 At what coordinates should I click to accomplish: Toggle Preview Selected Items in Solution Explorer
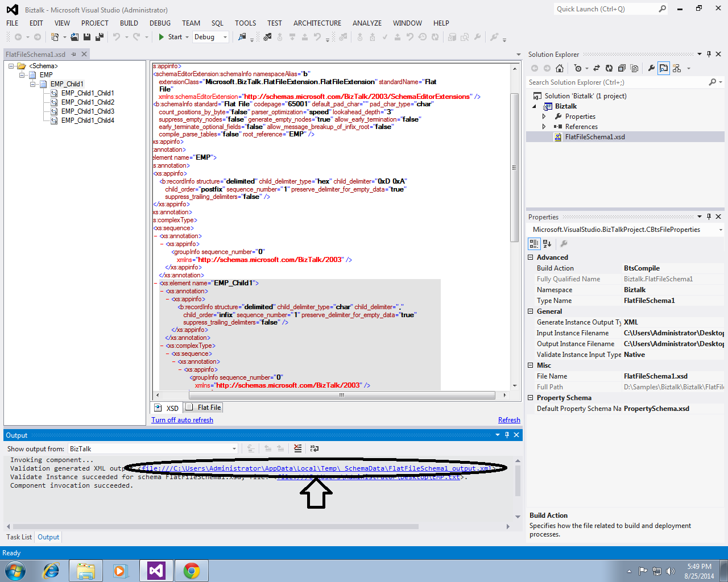pos(664,68)
